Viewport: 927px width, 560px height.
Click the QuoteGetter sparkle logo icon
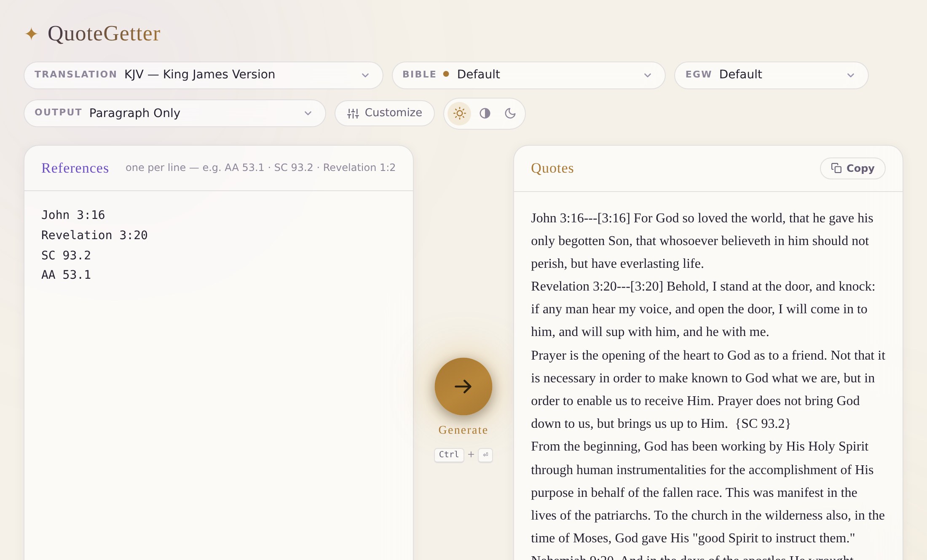[x=31, y=34]
